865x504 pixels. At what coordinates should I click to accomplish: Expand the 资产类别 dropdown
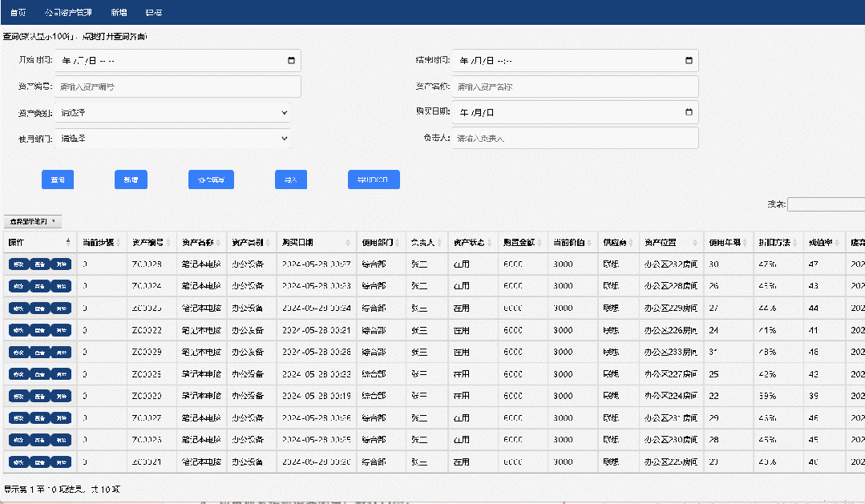coord(172,112)
